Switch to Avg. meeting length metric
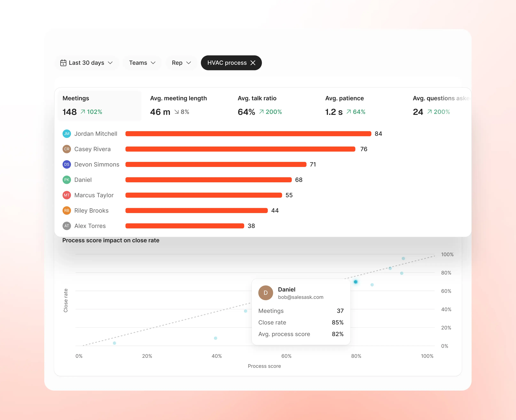The width and height of the screenshot is (516, 420). pos(187,106)
